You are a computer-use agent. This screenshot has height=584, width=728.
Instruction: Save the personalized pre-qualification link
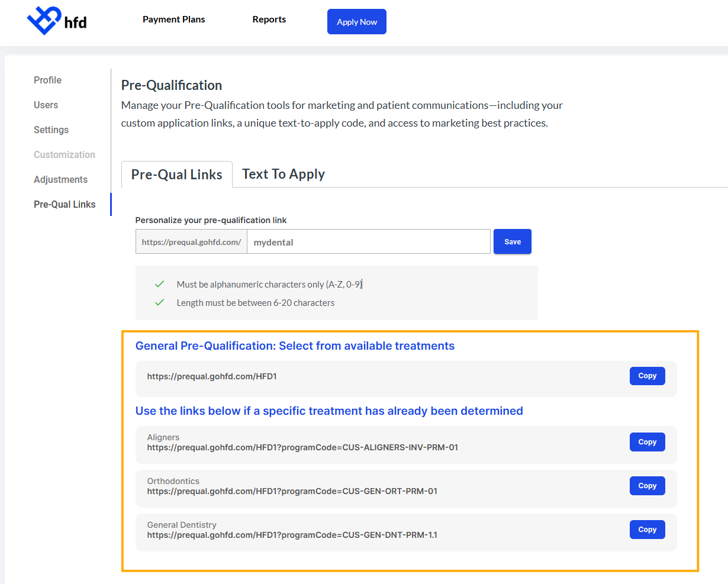[513, 241]
